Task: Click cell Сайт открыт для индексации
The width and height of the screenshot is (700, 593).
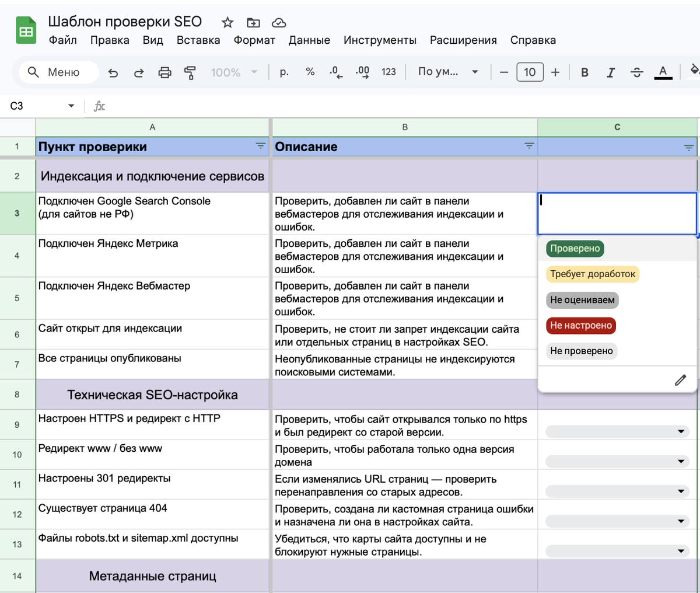Action: [152, 334]
